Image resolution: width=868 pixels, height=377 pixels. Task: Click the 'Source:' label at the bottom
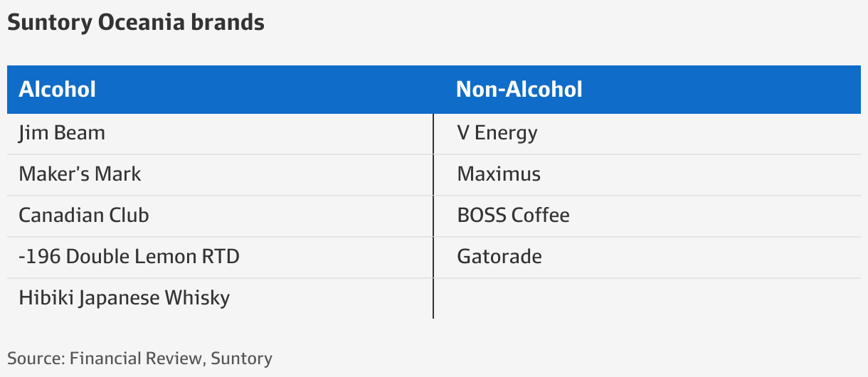pos(36,358)
